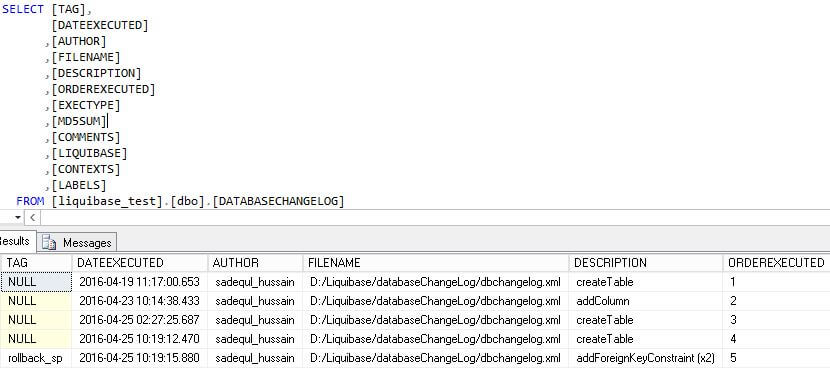Viewport: 830px width, 373px height.
Task: Select createTable cell in order 4 row
Action: (646, 339)
